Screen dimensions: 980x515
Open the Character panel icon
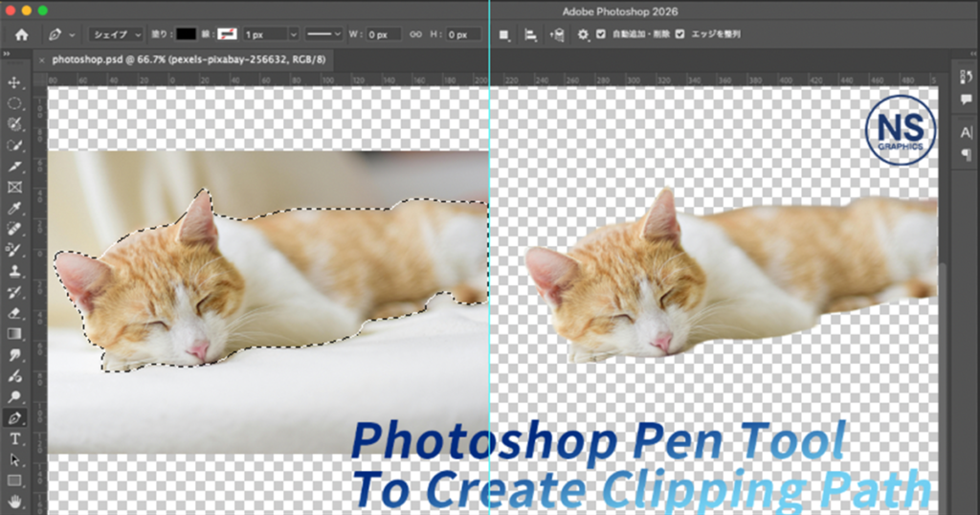tap(965, 132)
